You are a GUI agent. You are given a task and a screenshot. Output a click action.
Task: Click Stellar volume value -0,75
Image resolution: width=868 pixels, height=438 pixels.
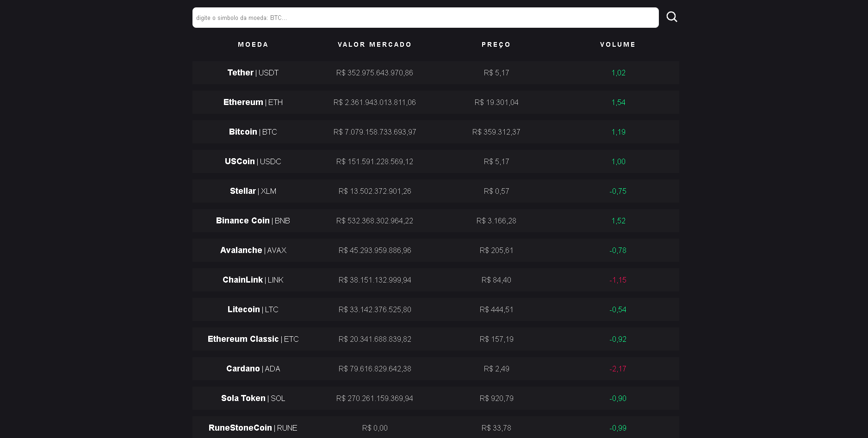(618, 191)
